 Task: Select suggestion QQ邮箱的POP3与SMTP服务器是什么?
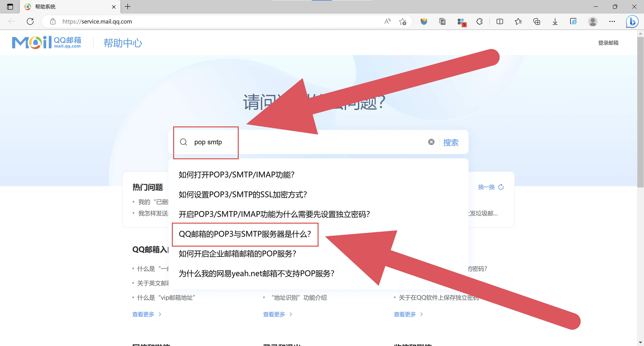coord(245,234)
